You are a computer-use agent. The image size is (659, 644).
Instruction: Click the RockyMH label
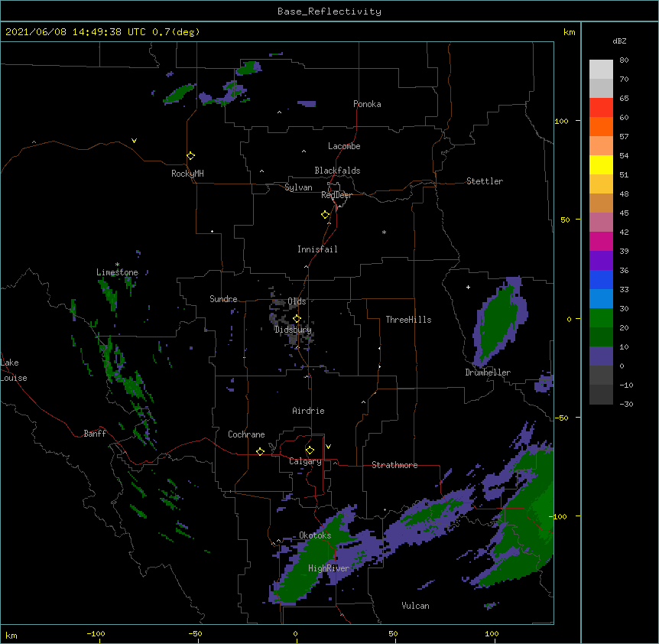point(187,174)
